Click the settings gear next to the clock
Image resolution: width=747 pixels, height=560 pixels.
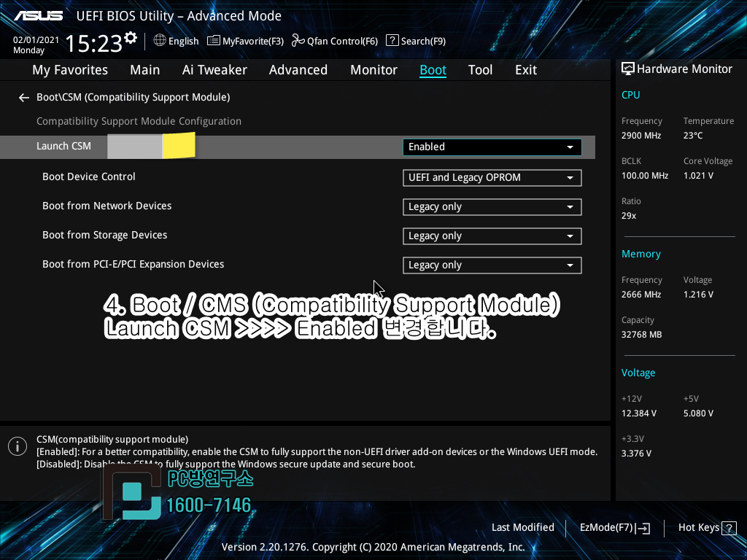[131, 37]
